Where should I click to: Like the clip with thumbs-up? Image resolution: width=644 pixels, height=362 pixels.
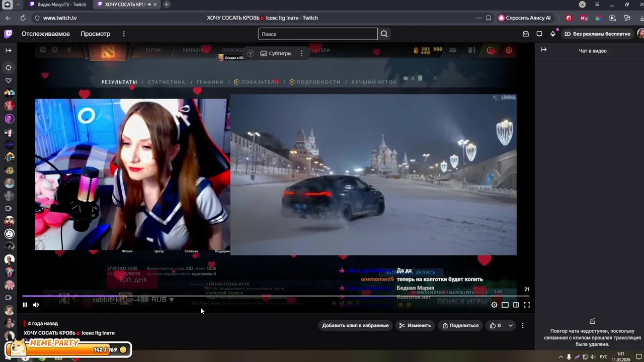(496, 325)
